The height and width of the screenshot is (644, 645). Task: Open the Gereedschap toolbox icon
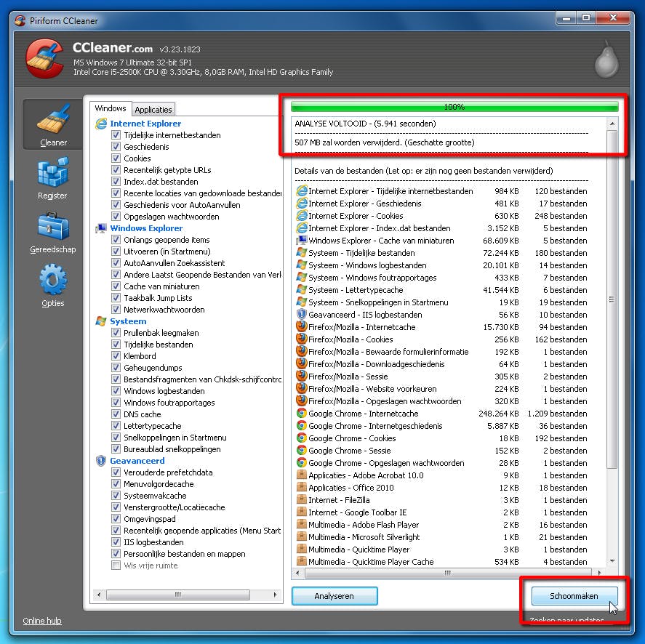pos(53,226)
